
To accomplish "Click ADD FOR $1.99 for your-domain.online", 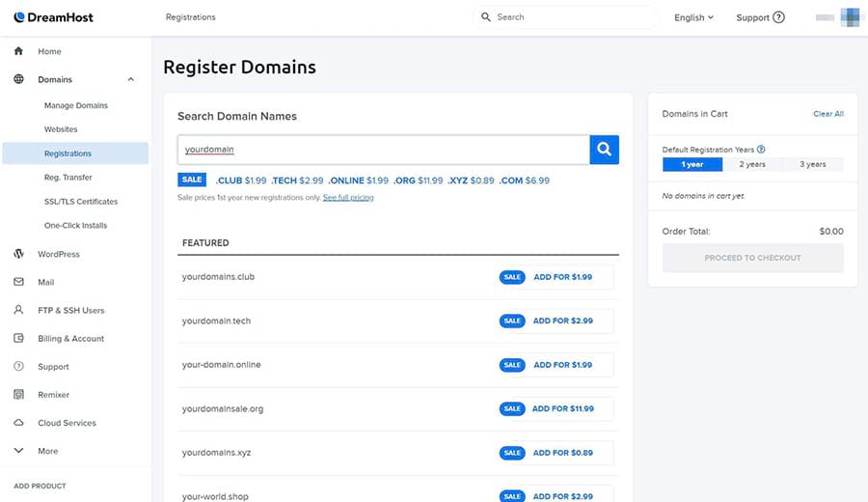I will (563, 365).
